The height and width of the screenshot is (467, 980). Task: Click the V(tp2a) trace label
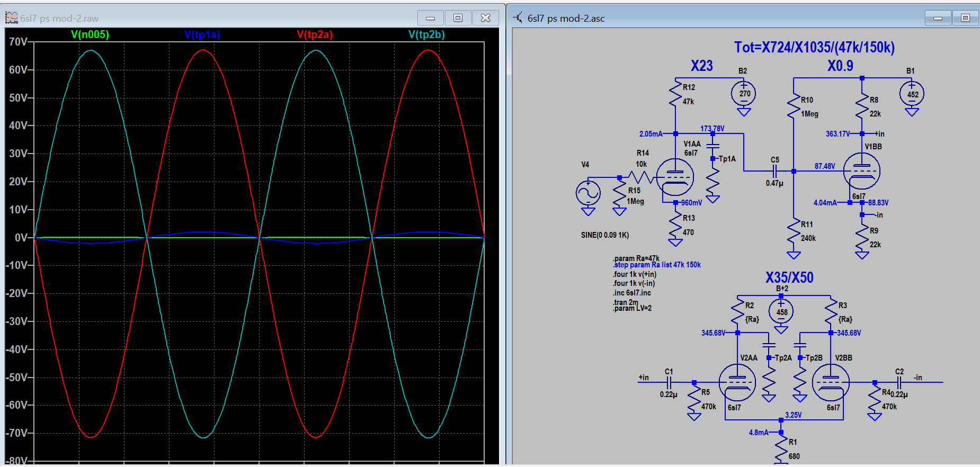315,34
